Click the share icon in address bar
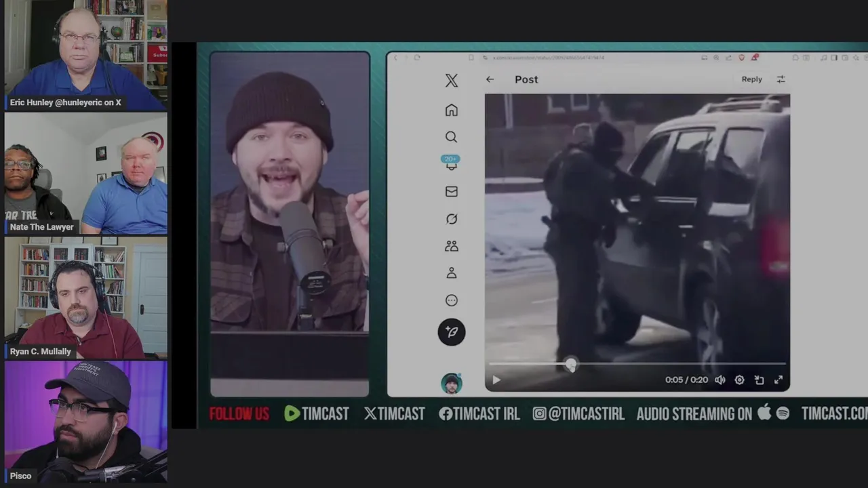 728,58
